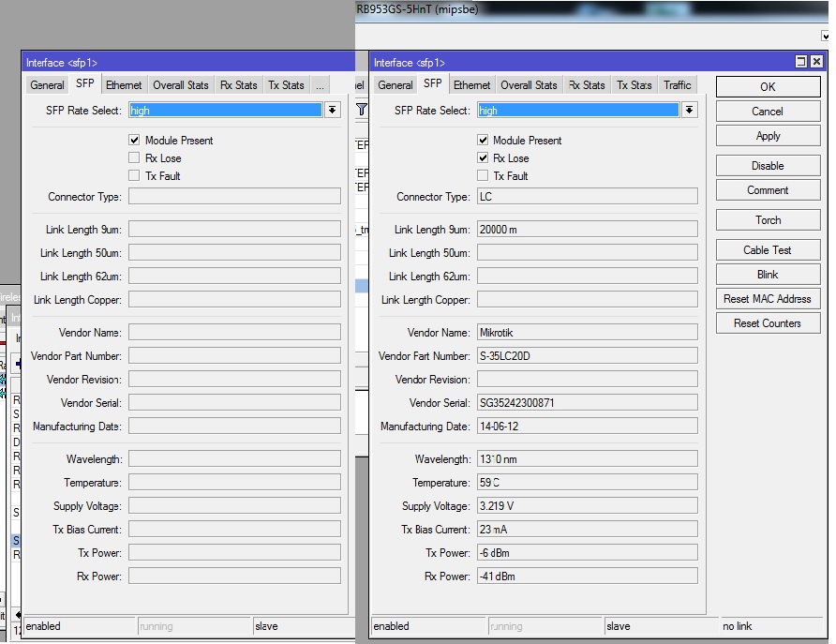Click 'enabled' status in left window
The image size is (836, 644).
coord(43,626)
